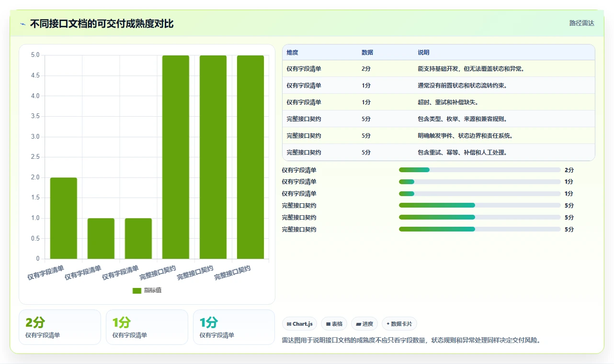Click the 0.5 tick on the y-axis
The image size is (614, 364).
coord(35,239)
